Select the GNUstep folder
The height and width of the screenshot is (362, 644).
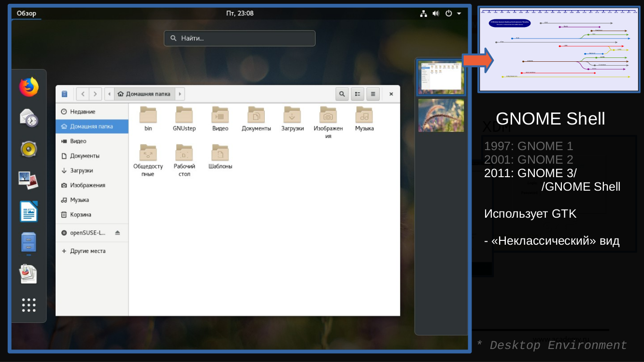pyautogui.click(x=184, y=119)
